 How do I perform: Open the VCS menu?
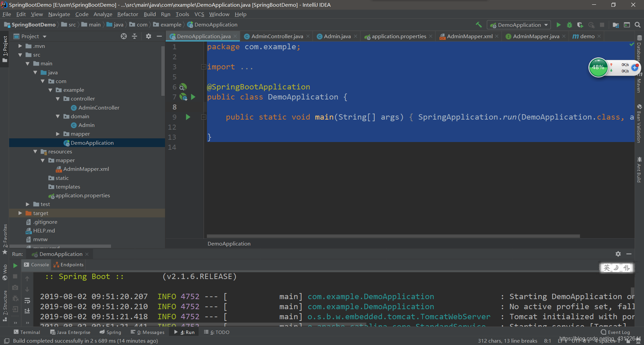[199, 14]
